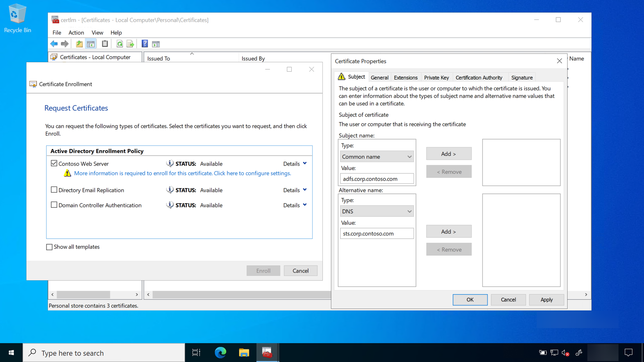Enable the Show all templates checkbox
The width and height of the screenshot is (644, 362).
[49, 247]
